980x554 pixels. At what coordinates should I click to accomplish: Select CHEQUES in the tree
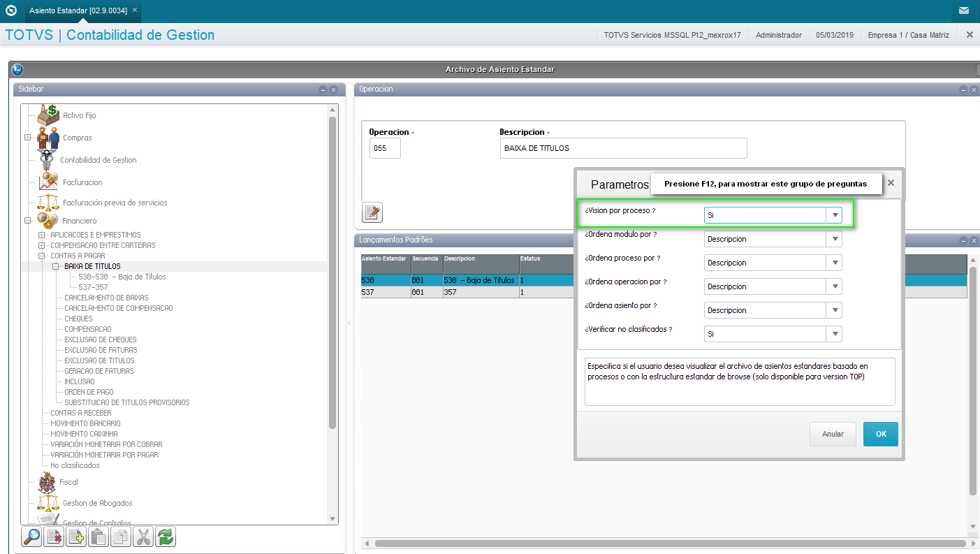coord(78,319)
